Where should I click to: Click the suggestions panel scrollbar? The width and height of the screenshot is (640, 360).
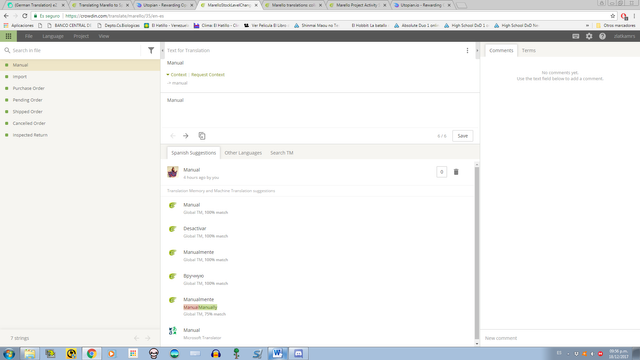pos(477,252)
